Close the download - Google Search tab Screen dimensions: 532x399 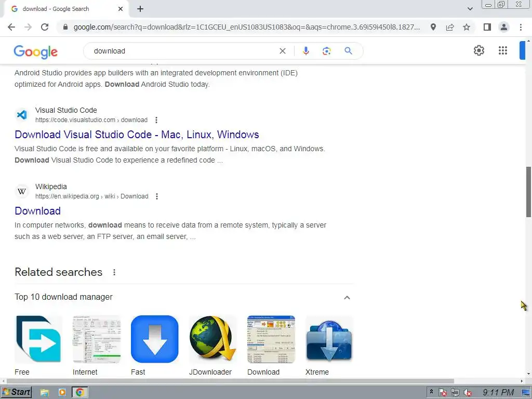pyautogui.click(x=121, y=9)
